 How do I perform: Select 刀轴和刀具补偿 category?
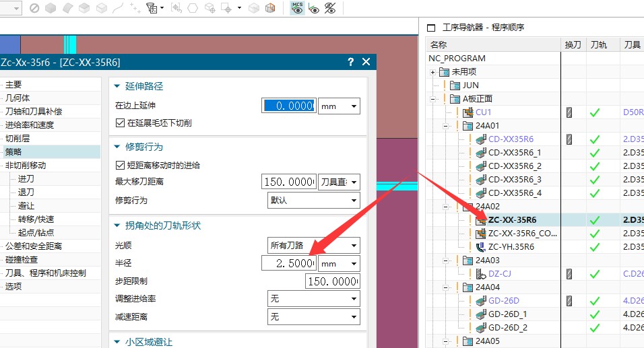point(34,112)
